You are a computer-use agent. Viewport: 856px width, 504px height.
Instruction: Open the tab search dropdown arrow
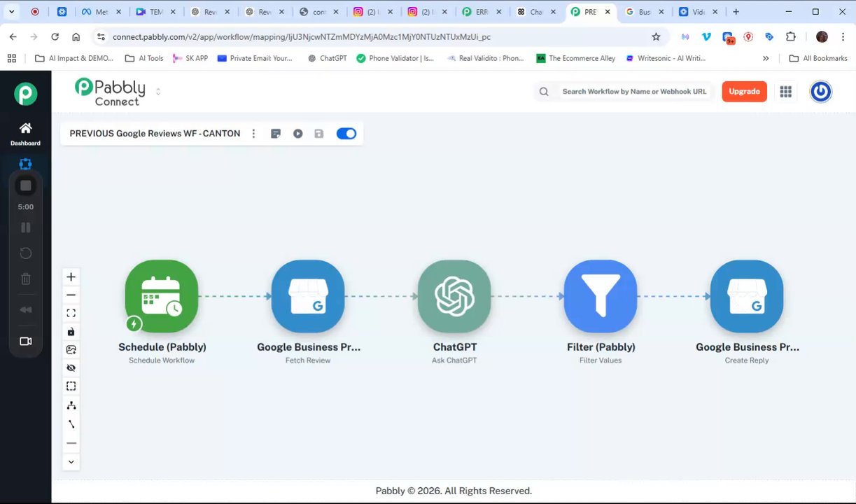point(12,12)
